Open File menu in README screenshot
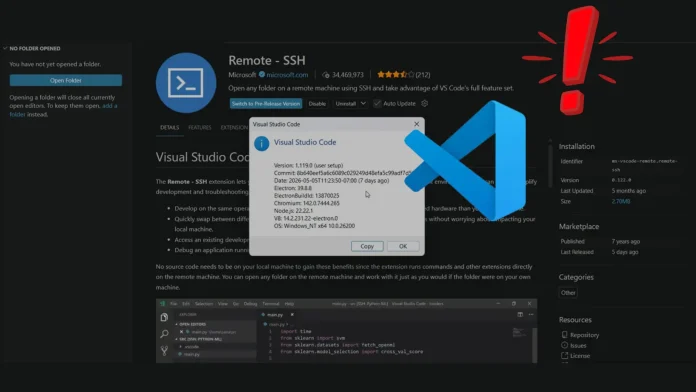This screenshot has height=392, width=696. coord(174,304)
